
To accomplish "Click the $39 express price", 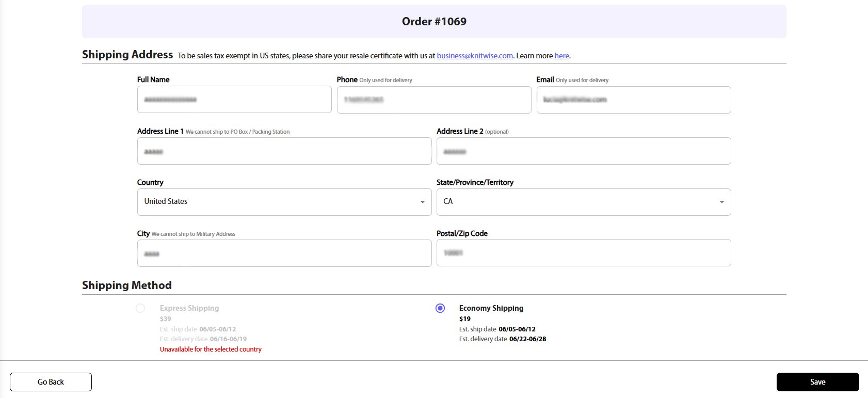I will (166, 319).
